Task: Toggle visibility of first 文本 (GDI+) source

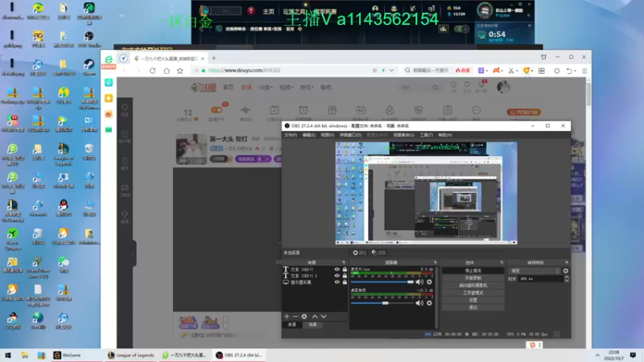Action: (x=337, y=269)
